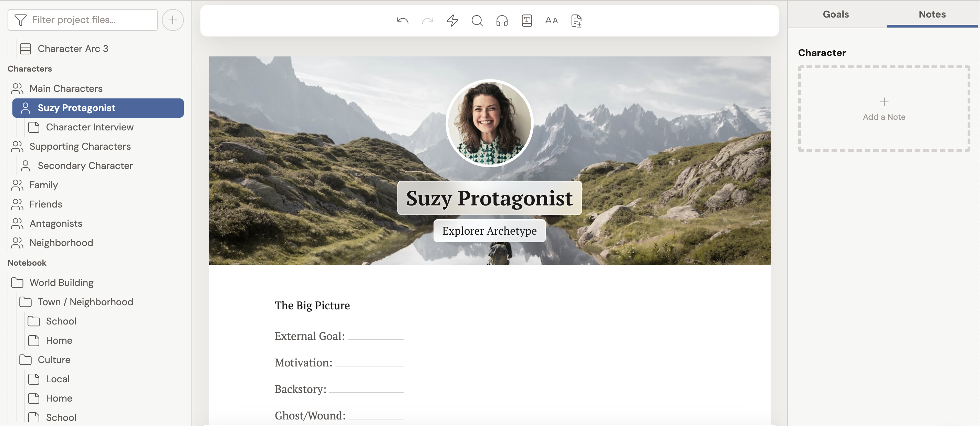Viewport: 980px width, 426px height.
Task: Click the Redo arrow icon
Action: [x=428, y=21]
